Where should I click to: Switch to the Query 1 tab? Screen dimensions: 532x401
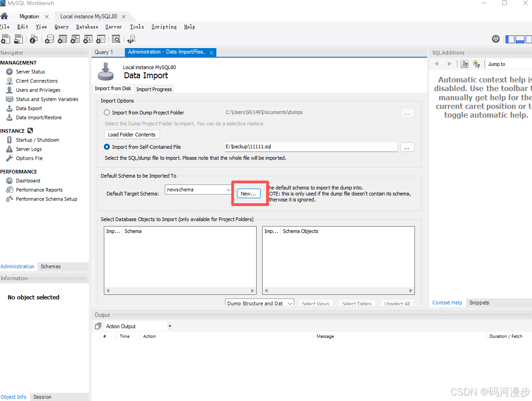104,52
